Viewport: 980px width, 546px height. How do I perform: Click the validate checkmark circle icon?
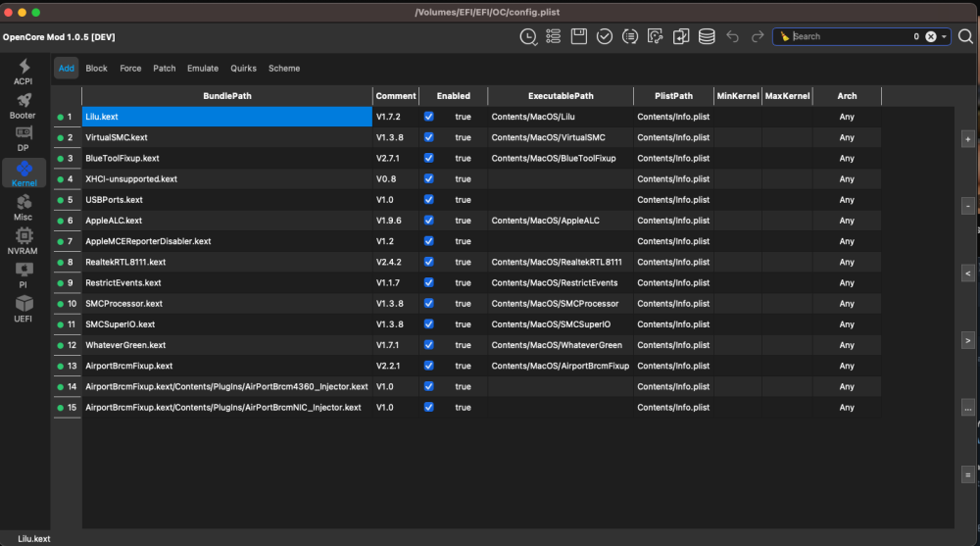tap(605, 37)
